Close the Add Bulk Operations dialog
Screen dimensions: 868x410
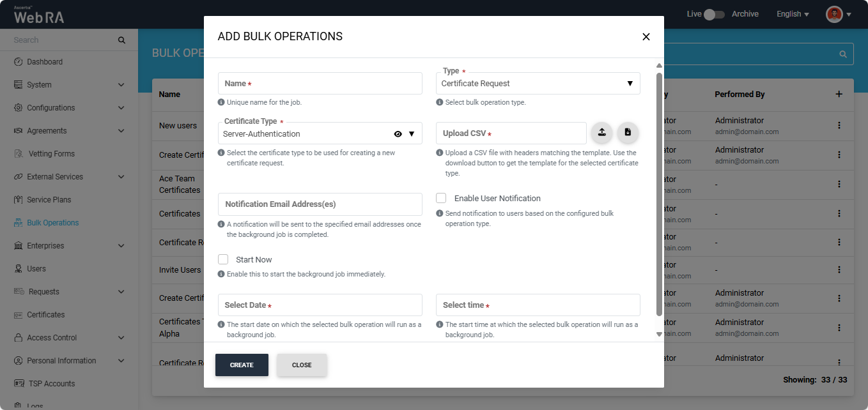(x=646, y=37)
